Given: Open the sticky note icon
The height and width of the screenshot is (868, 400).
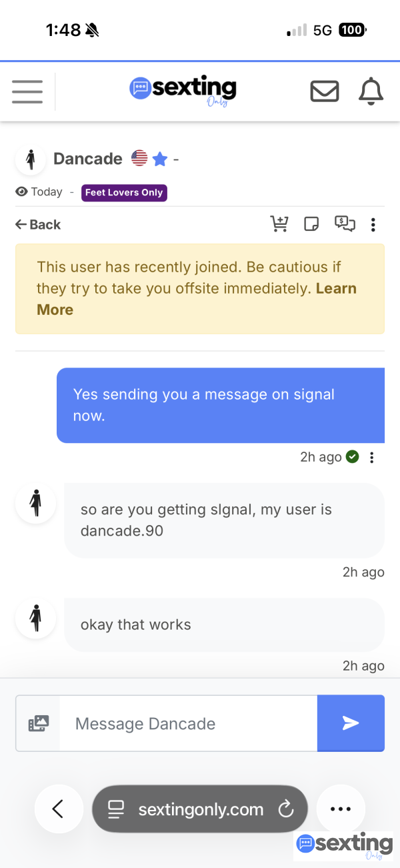Looking at the screenshot, I should pyautogui.click(x=311, y=224).
